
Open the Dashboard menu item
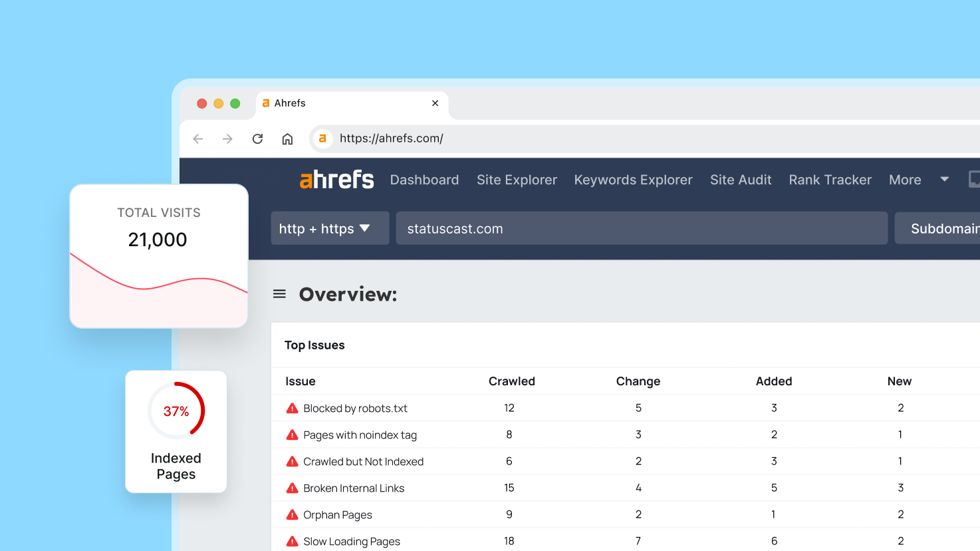pos(424,180)
